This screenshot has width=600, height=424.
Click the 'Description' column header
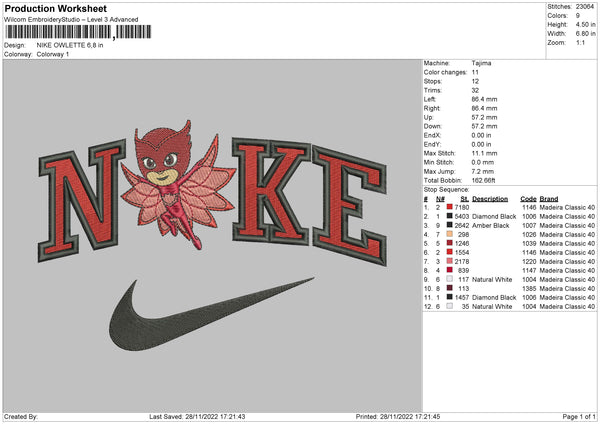pyautogui.click(x=490, y=199)
